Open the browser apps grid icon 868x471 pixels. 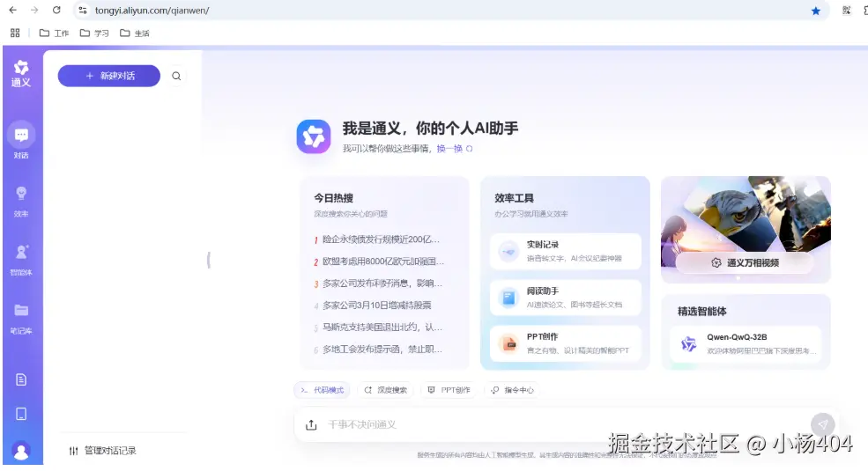(15, 33)
